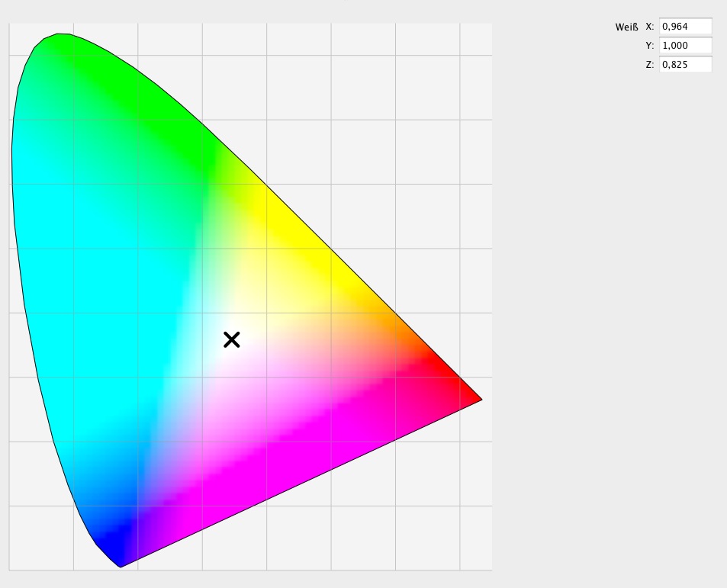The width and height of the screenshot is (727, 588).
Task: Click the white point cross marker
Action: tap(231, 339)
